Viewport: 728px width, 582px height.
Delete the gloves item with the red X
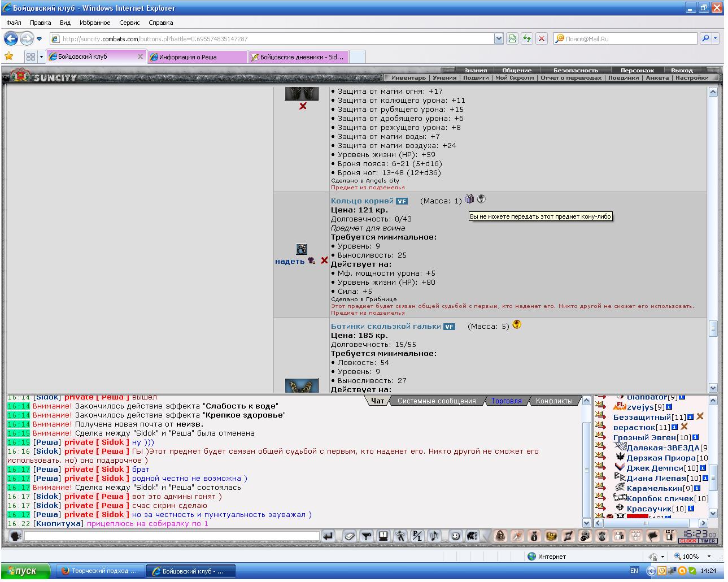303,106
